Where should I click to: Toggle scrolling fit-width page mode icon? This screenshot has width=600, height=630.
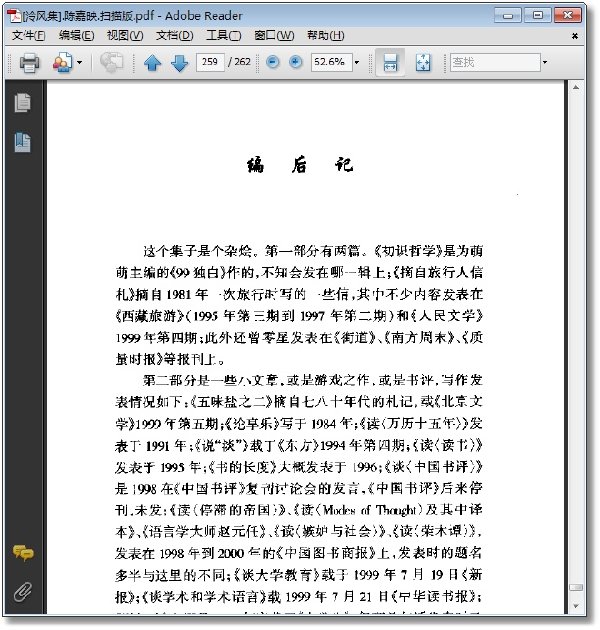pyautogui.click(x=390, y=63)
